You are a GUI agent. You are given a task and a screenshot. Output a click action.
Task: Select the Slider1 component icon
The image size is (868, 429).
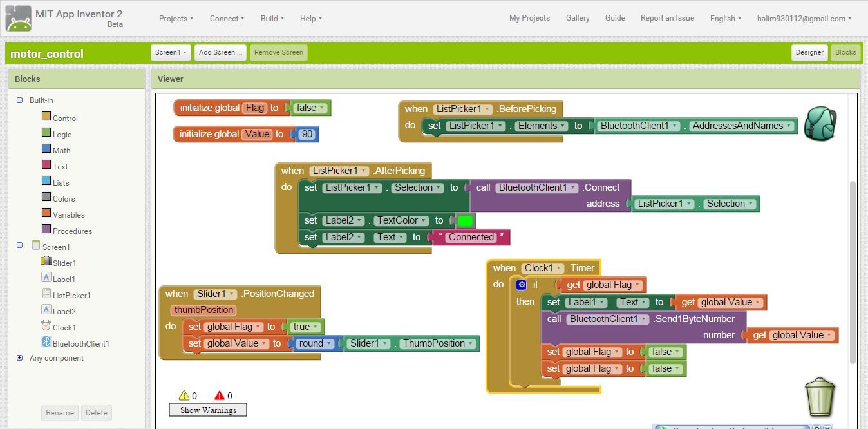coord(46,262)
